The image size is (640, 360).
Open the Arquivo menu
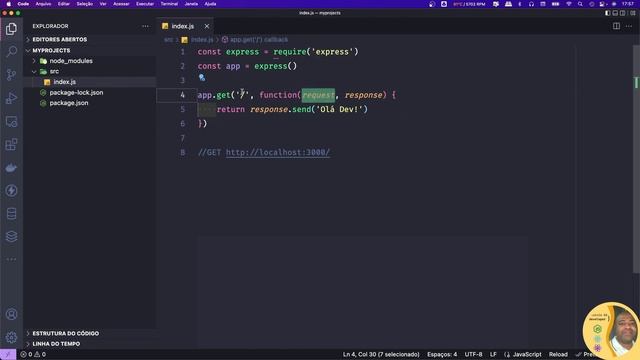coord(43,4)
